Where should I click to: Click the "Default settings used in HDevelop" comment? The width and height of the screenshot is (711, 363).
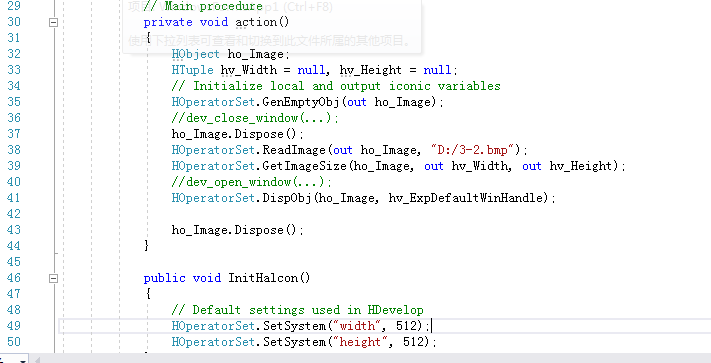(297, 310)
